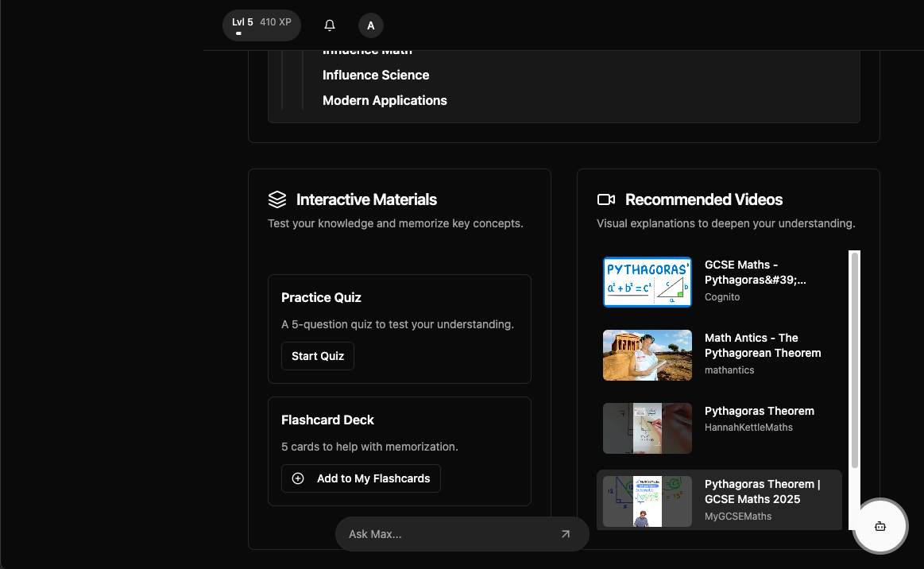The height and width of the screenshot is (569, 924).
Task: Open the notifications bell
Action: point(330,25)
